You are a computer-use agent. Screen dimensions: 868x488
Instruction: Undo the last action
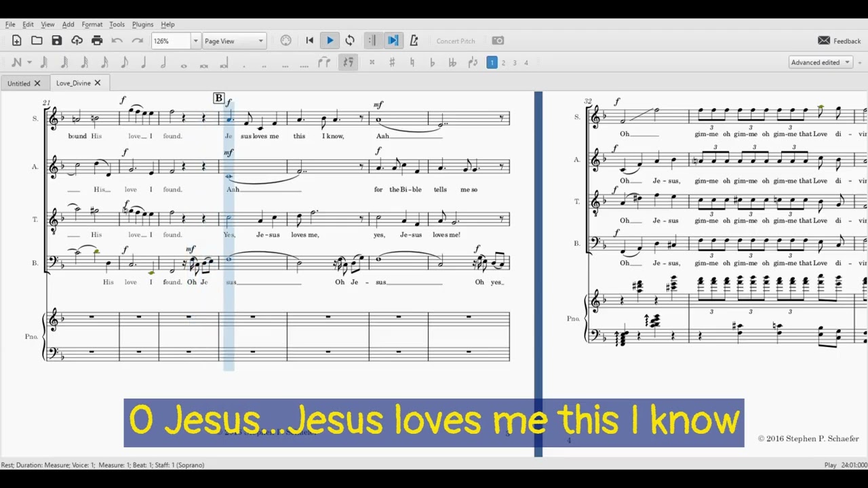pos(117,41)
